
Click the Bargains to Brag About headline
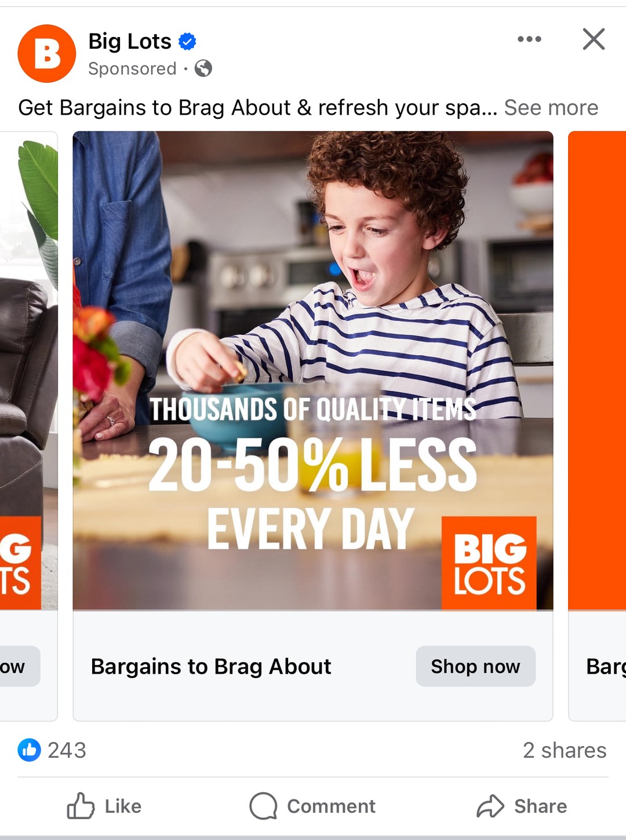(x=211, y=667)
